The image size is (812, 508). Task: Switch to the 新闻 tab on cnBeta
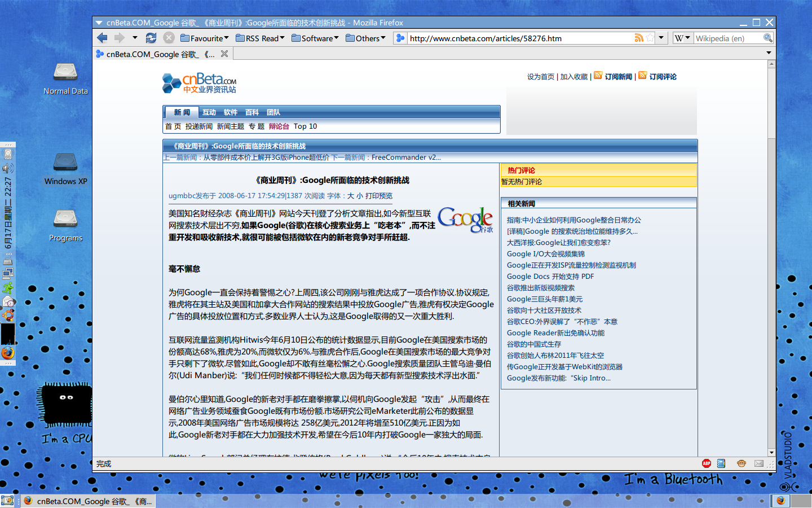coord(182,112)
